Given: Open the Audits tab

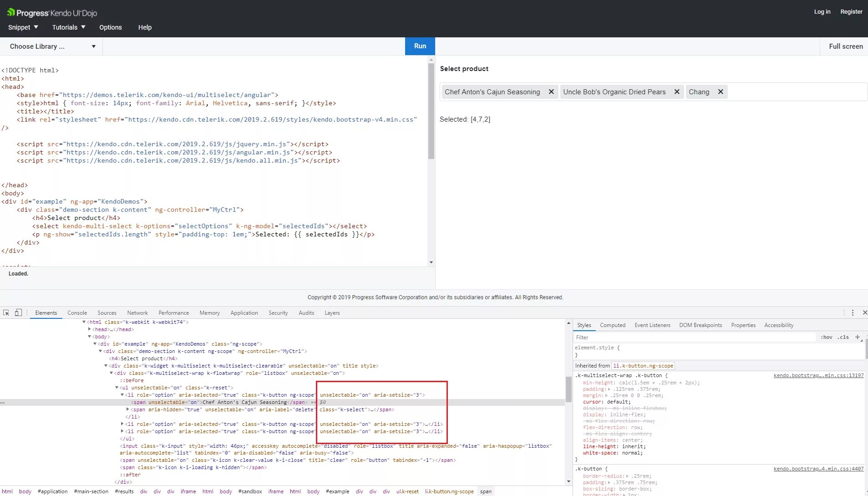Looking at the screenshot, I should click(x=306, y=313).
